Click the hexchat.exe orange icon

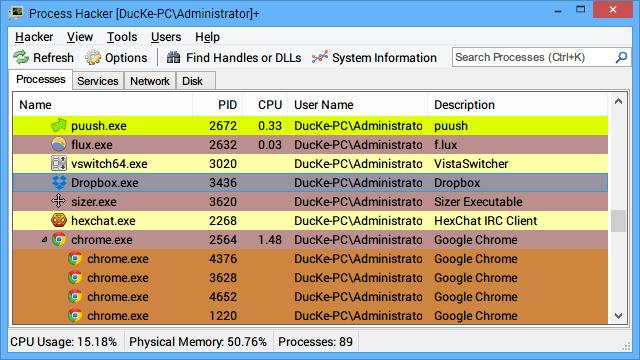(59, 220)
